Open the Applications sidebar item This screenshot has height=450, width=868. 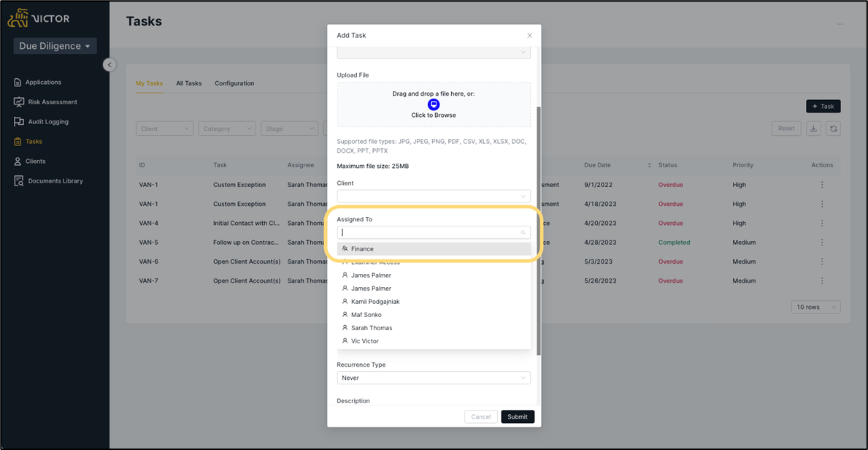click(x=38, y=82)
